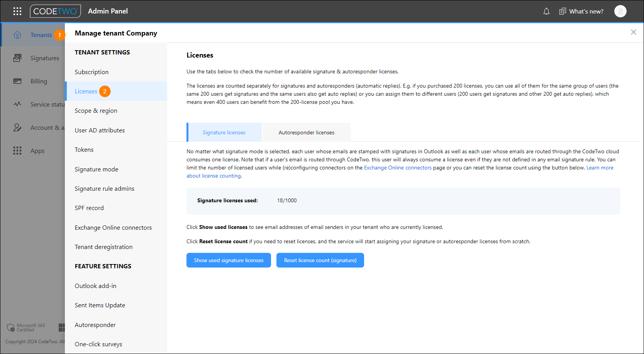Click Show used signature licenses
Image resolution: width=644 pixels, height=354 pixels.
[x=229, y=260]
